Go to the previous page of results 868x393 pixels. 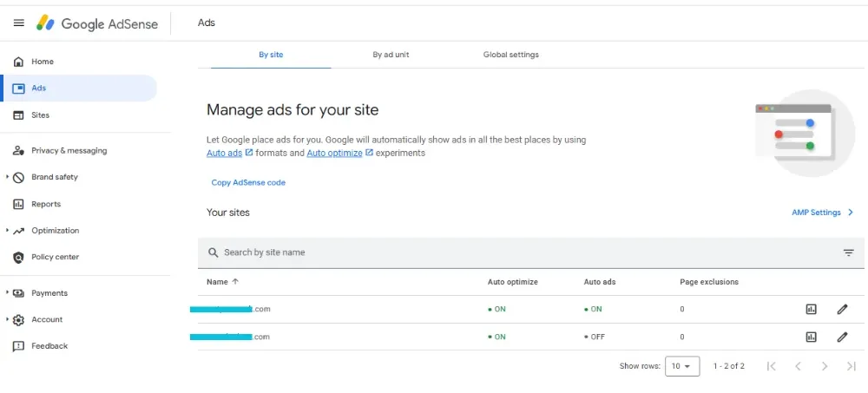[798, 366]
